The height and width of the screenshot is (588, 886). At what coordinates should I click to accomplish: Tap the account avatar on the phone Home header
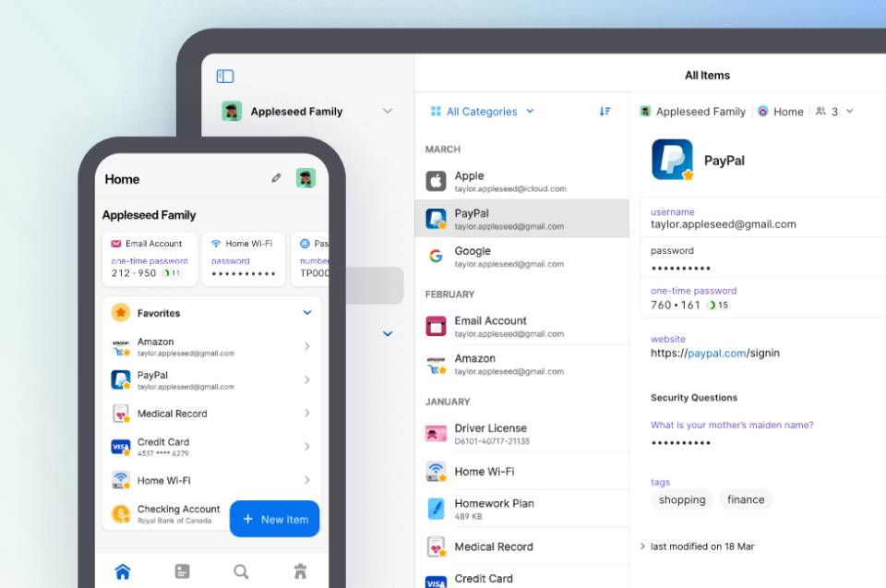tap(305, 179)
